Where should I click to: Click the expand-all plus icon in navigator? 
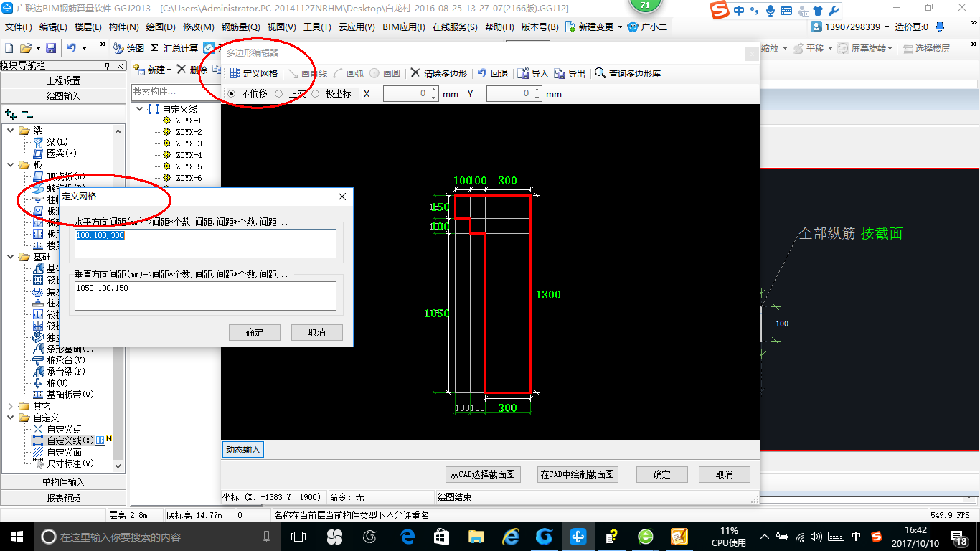[10, 113]
